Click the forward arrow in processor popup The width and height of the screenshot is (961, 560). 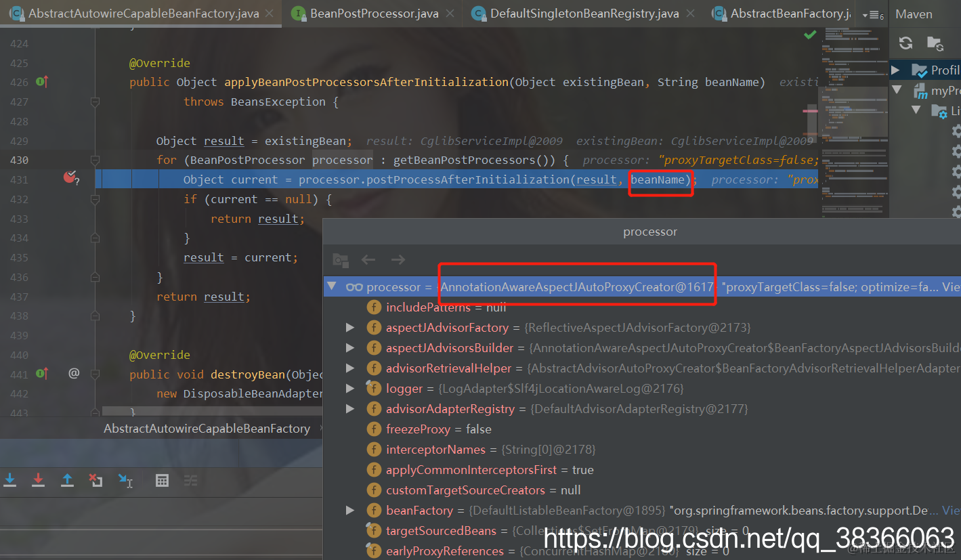(398, 259)
